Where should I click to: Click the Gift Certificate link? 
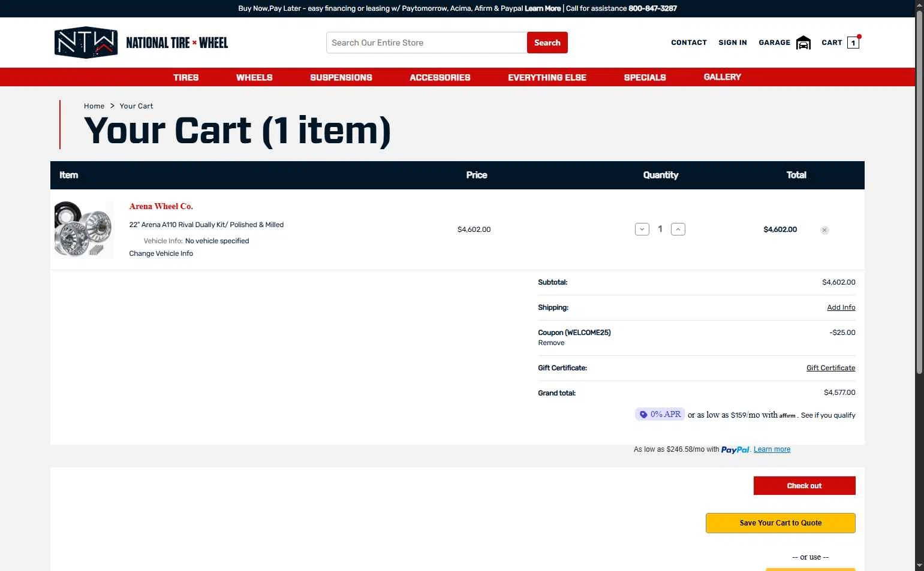[x=831, y=368]
